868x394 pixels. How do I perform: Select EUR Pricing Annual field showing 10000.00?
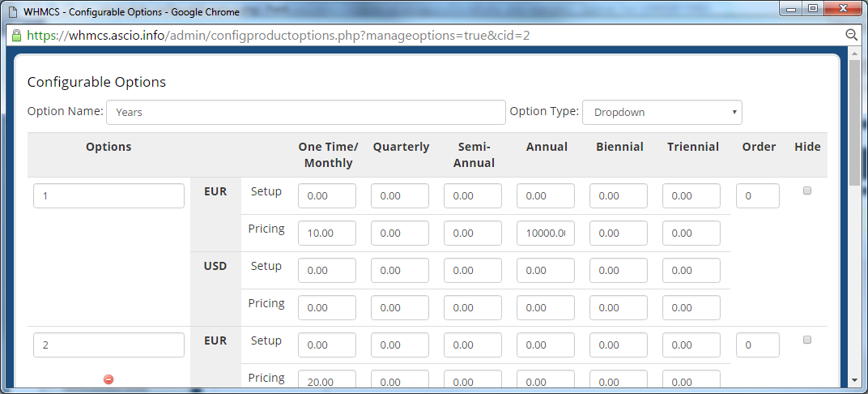tap(545, 233)
